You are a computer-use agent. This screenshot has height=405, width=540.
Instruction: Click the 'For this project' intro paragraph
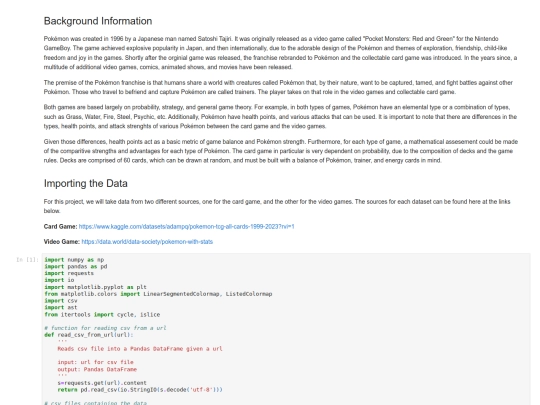tap(277, 206)
